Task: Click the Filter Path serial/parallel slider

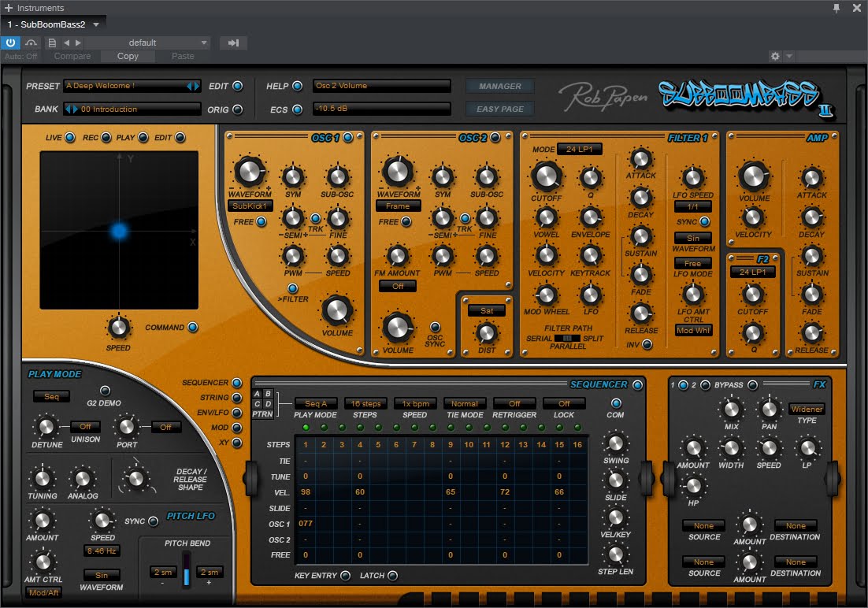Action: [567, 339]
